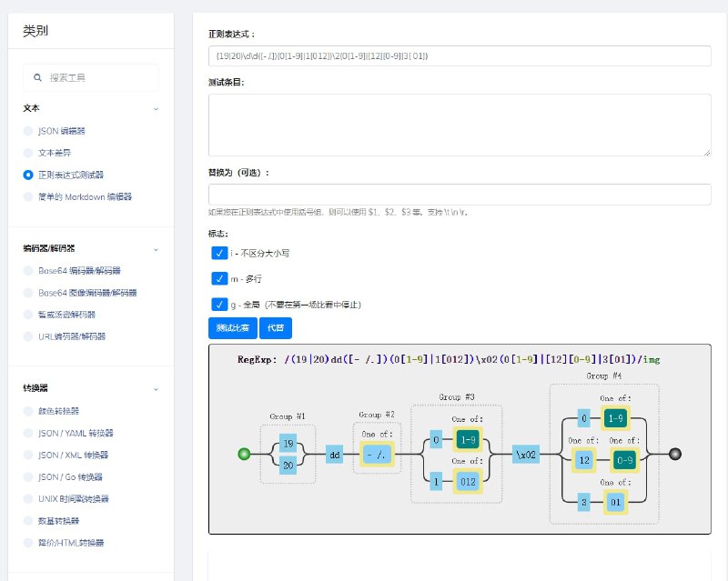
Task: Click the search magnifier icon in 搜索工具
Action: [35, 76]
